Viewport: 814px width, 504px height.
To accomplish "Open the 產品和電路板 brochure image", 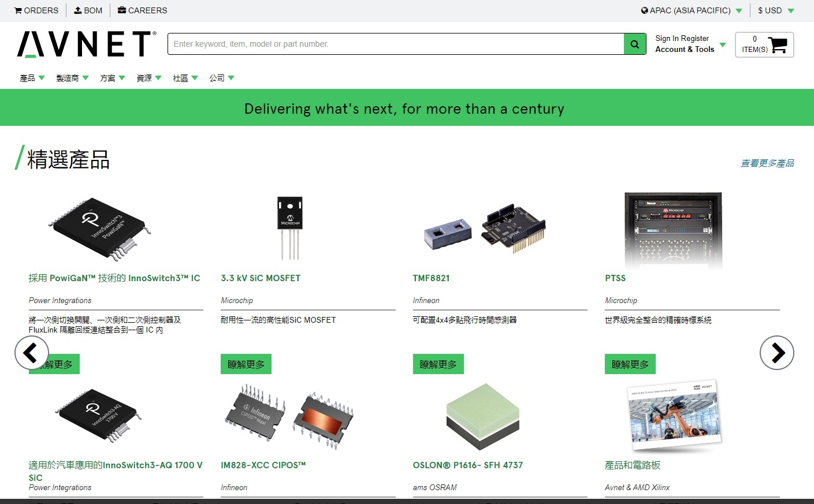I will pos(674,416).
